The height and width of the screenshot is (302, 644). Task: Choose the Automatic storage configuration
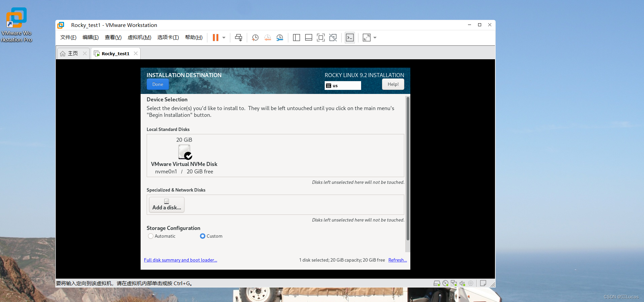coord(162,236)
